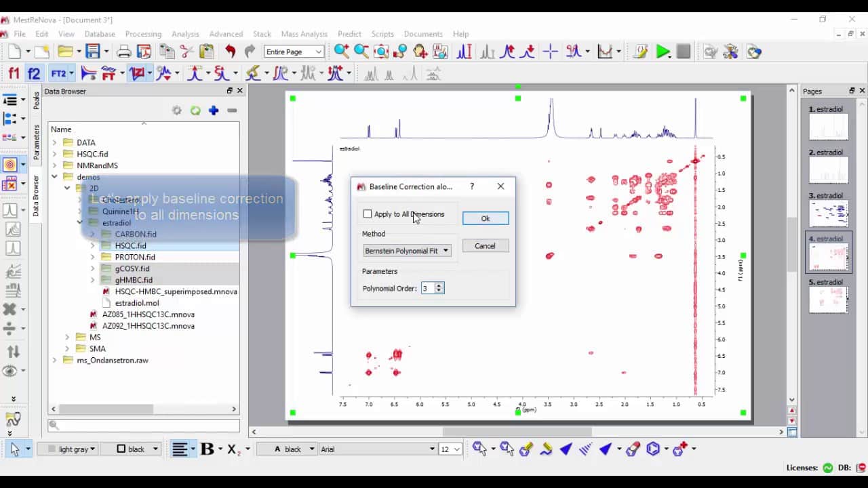The height and width of the screenshot is (488, 868).
Task: Click the Polynomial Order input field
Action: (x=427, y=288)
